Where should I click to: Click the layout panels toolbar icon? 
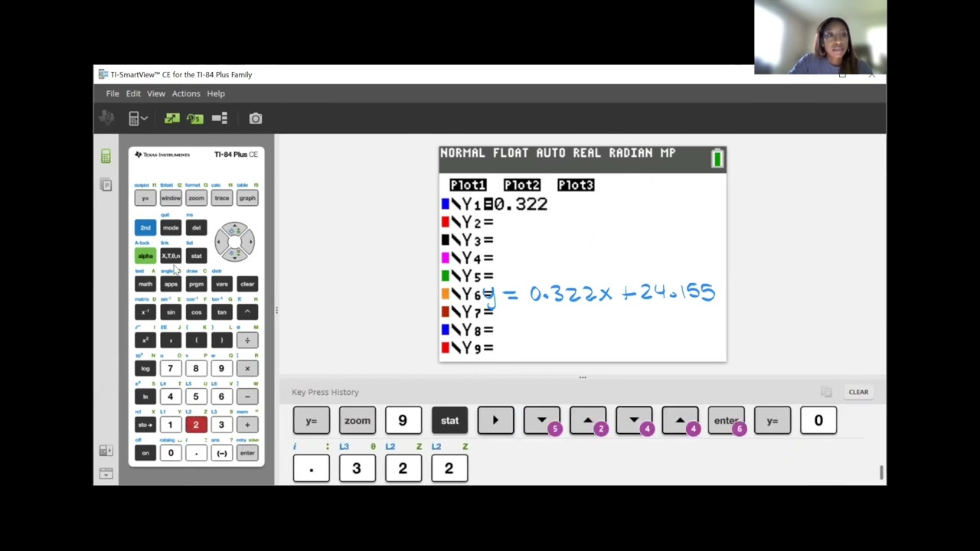pyautogui.click(x=220, y=118)
